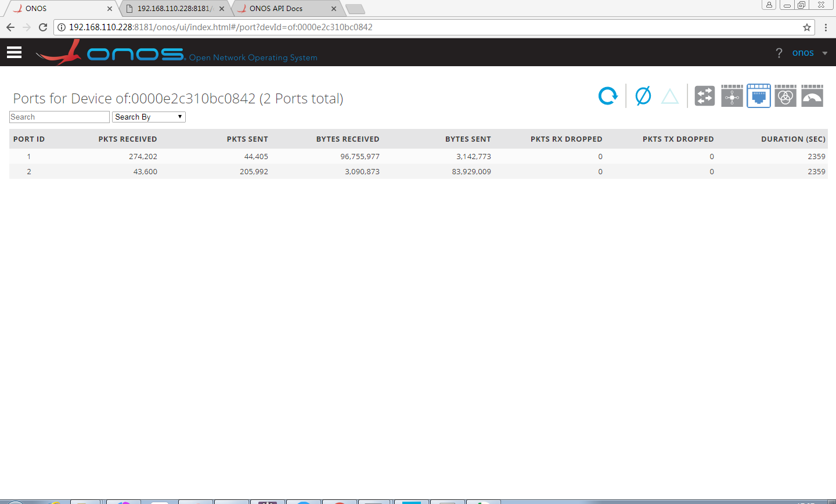The width and height of the screenshot is (836, 504).
Task: Show the meter view gauge icon
Action: [812, 96]
